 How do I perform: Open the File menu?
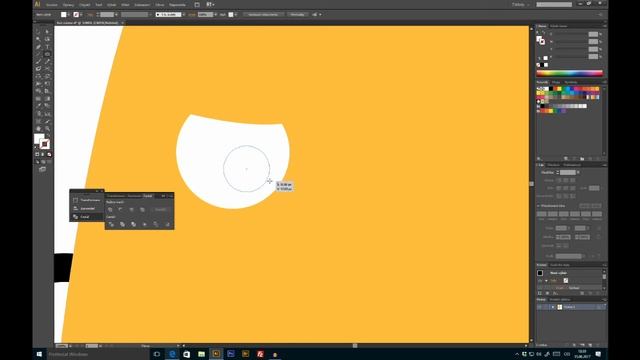[x=52, y=5]
